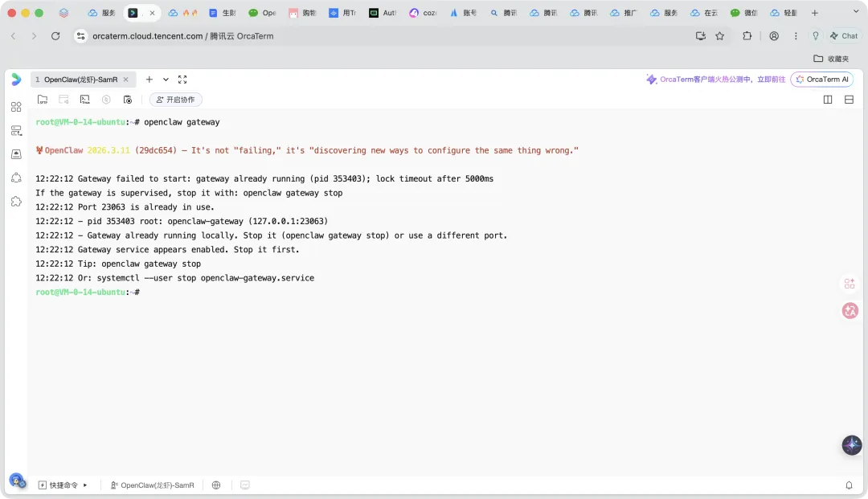This screenshot has height=499, width=868.
Task: Split the terminal vertically into columns
Action: (828, 100)
